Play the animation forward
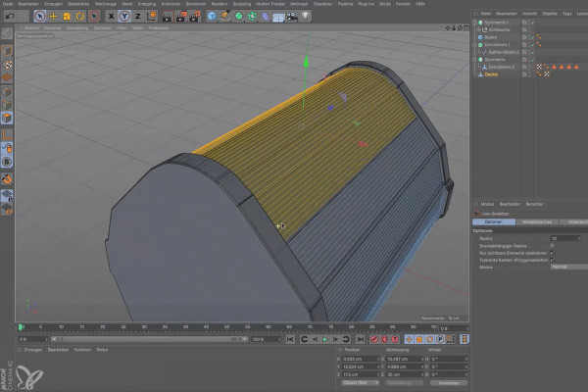The height and width of the screenshot is (392, 588). (x=325, y=339)
